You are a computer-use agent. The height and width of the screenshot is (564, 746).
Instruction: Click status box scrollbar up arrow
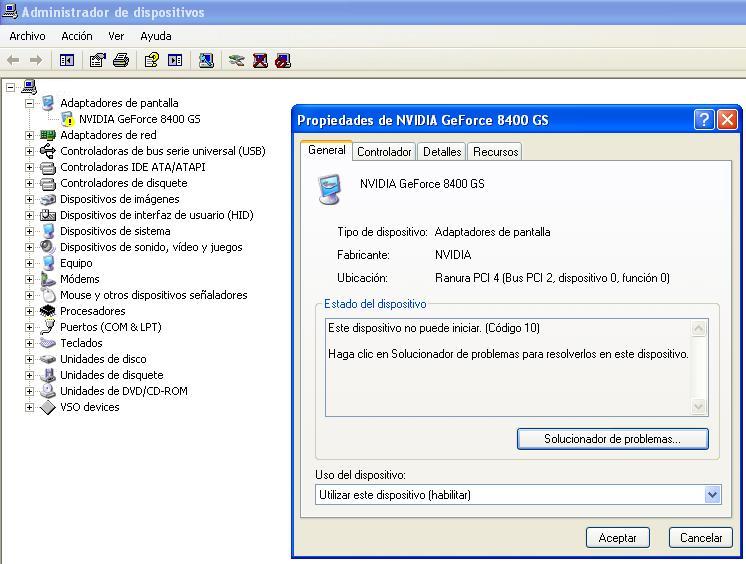click(x=698, y=328)
